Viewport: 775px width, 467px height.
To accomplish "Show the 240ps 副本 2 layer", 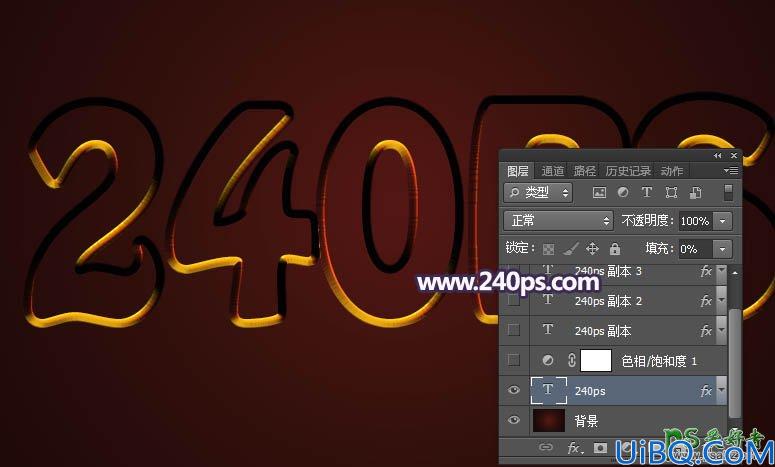I will click(x=514, y=300).
